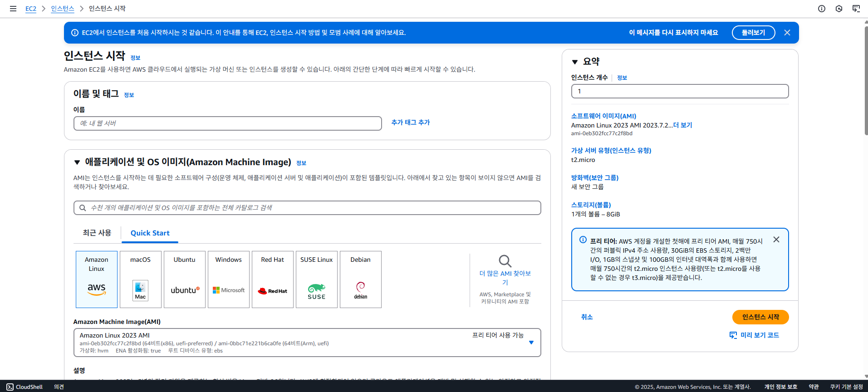The image size is (868, 392).
Task: Open 스토리지(볼륨) summary link
Action: (591, 205)
